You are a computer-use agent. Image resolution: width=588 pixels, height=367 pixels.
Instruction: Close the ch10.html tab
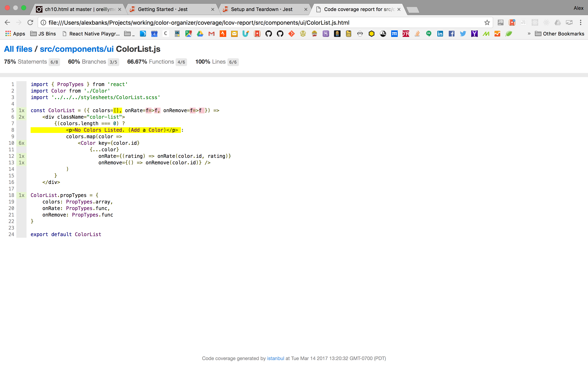pos(120,9)
